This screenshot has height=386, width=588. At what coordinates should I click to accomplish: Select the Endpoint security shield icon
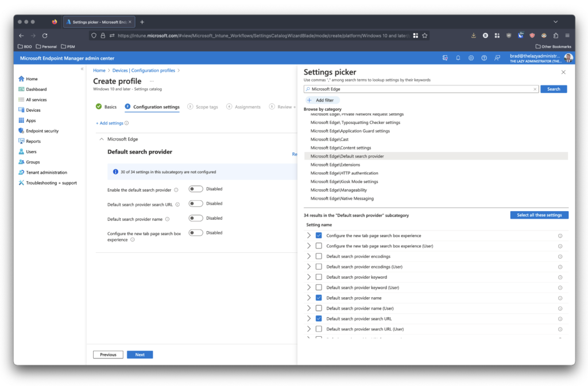click(21, 131)
